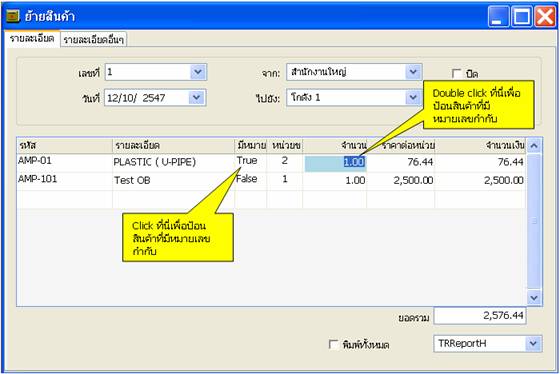Click the scrollbar down arrow of the grid
This screenshot has height=374, width=560.
coord(534,298)
